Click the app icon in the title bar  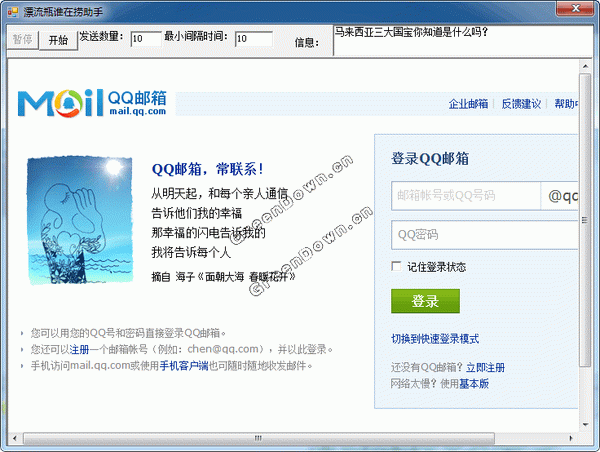[x=13, y=12]
